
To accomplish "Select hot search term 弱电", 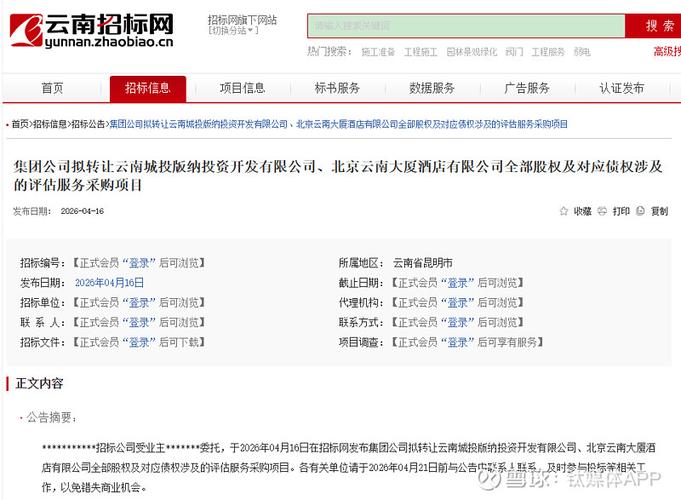I will click(x=582, y=52).
